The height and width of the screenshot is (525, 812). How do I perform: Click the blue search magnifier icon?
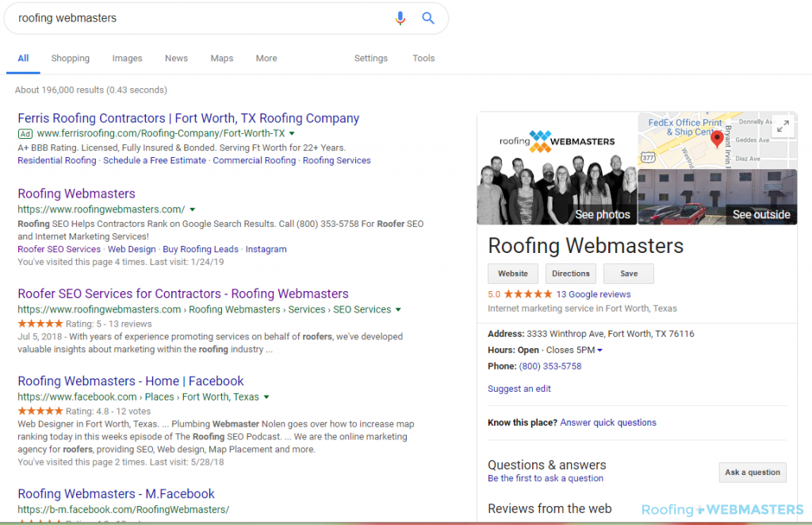point(427,18)
